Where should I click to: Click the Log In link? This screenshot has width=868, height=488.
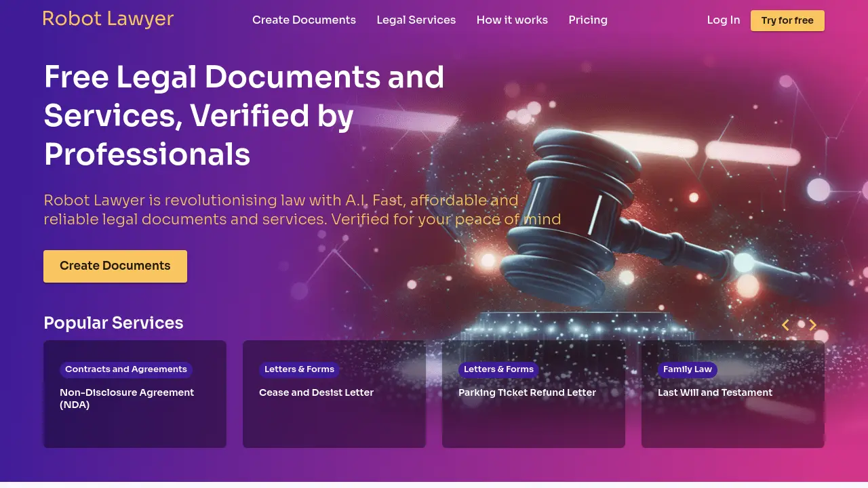[723, 20]
